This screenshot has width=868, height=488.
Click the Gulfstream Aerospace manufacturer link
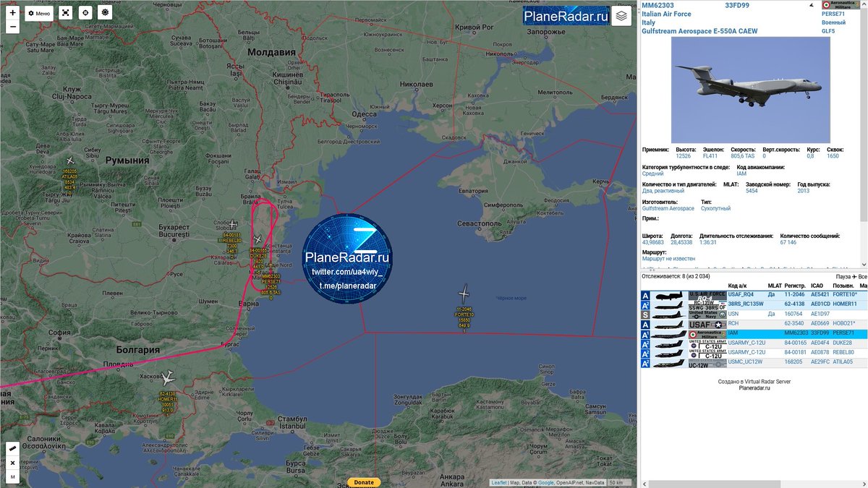668,208
